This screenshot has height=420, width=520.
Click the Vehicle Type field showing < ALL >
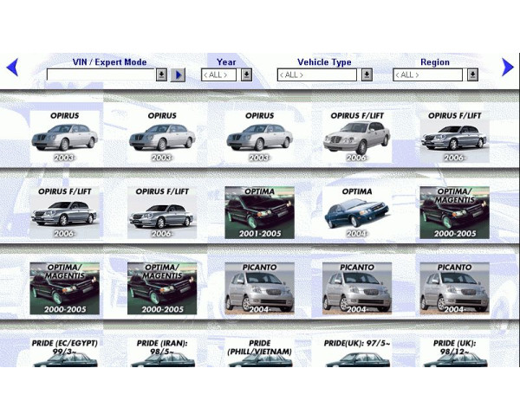pyautogui.click(x=316, y=75)
